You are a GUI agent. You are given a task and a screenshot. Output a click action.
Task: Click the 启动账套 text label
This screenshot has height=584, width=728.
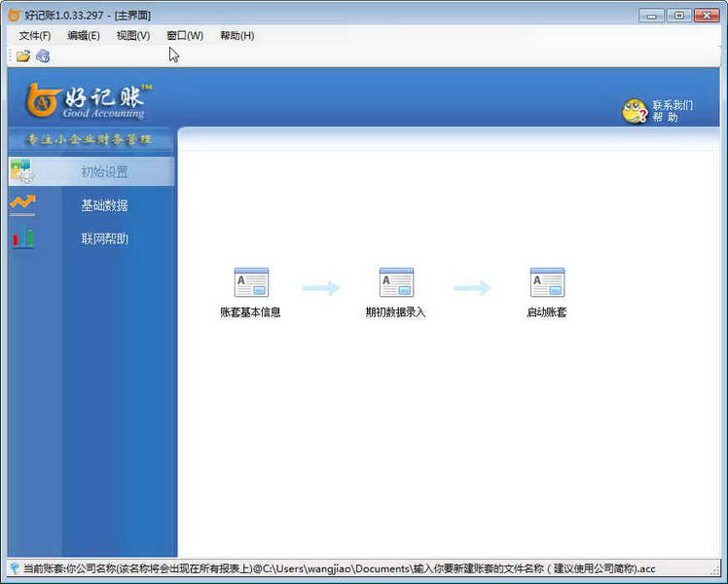point(546,312)
